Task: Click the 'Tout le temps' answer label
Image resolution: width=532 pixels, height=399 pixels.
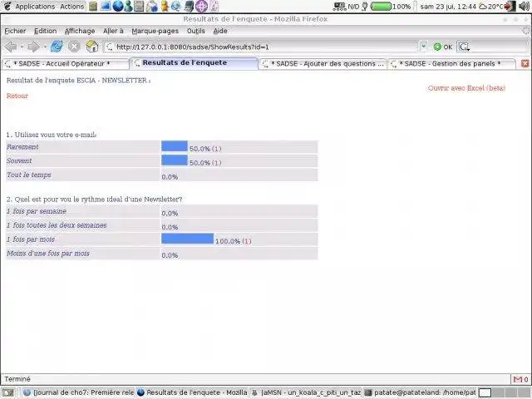Action: coord(29,175)
